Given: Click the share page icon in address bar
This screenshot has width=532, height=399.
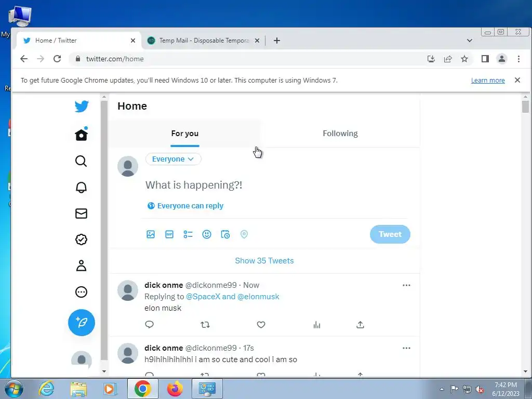Looking at the screenshot, I should pyautogui.click(x=448, y=59).
